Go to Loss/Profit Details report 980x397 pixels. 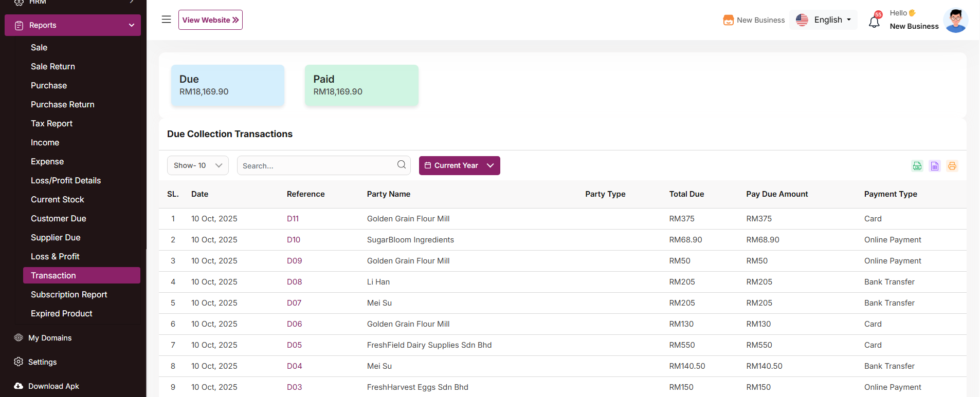65,180
